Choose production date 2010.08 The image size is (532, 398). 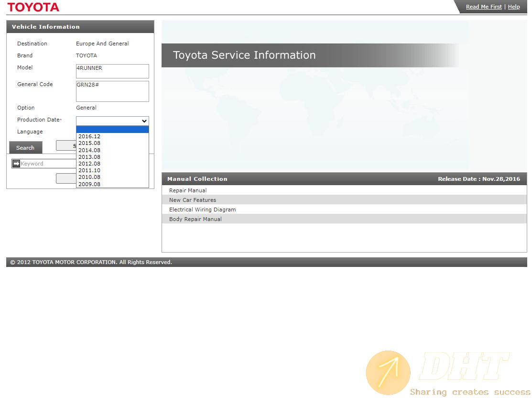coord(112,177)
